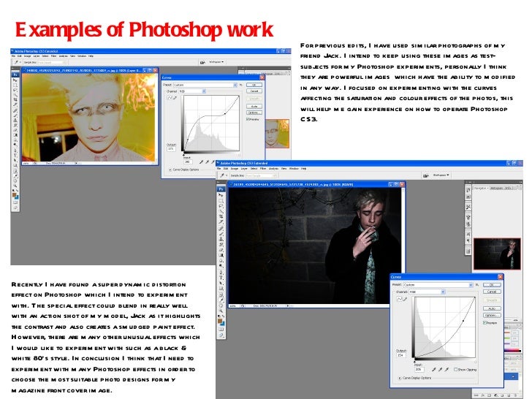Toggle Preview checkbox in lower Curves dialog
Screen dimensions: 532x399
(484, 323)
